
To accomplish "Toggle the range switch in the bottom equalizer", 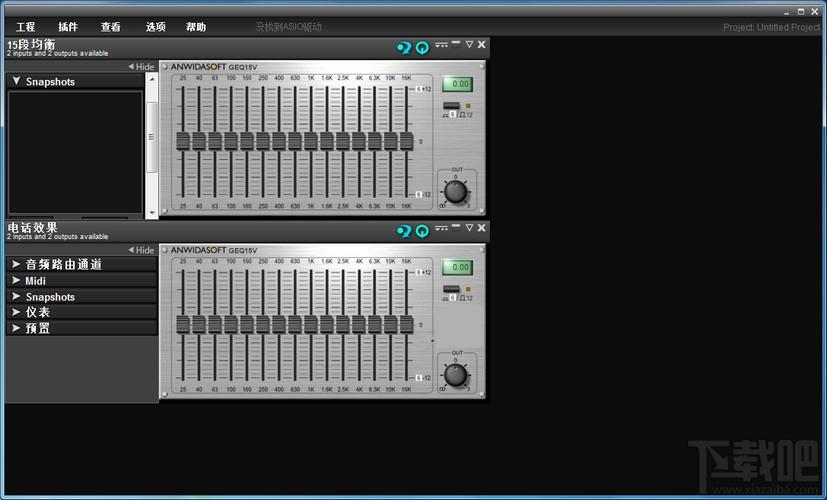I will tap(451, 289).
